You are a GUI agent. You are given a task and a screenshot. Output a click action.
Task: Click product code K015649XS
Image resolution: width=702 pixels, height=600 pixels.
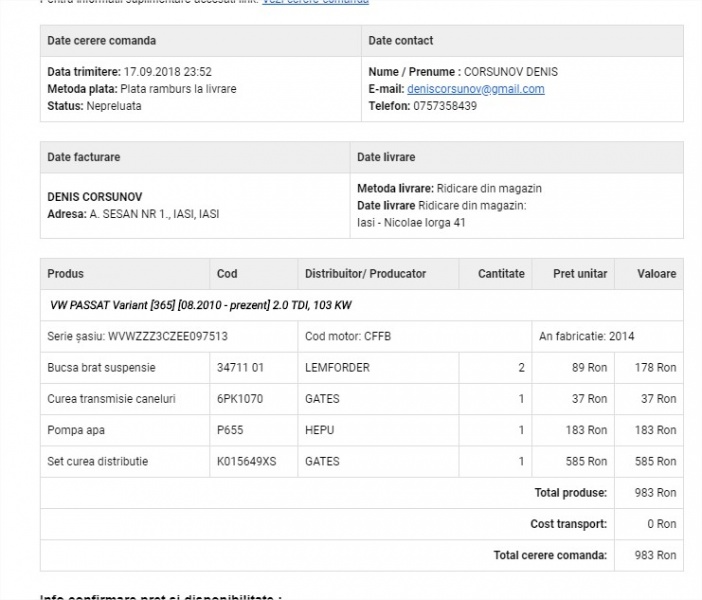coord(246,461)
